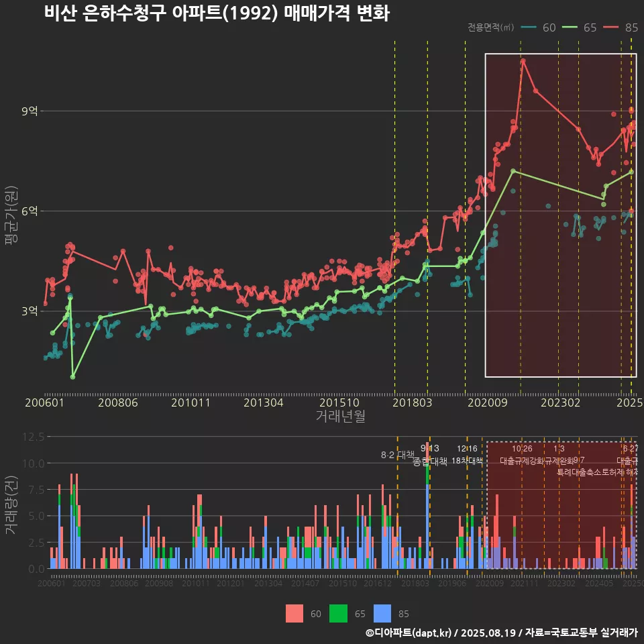Click the 6억 y-axis label
This screenshot has height=644, width=644.
30,211
